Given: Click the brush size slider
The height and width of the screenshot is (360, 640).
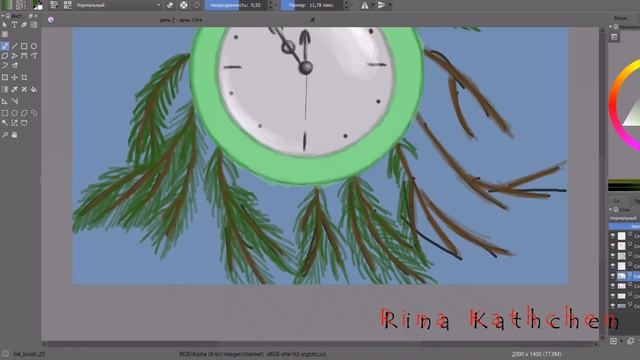Looking at the screenshot, I should pos(311,5).
